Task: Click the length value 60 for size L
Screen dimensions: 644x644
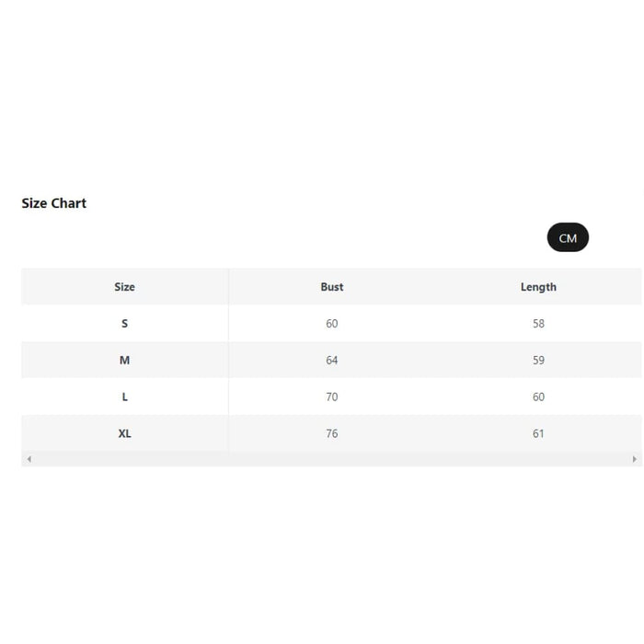Action: [x=538, y=397]
